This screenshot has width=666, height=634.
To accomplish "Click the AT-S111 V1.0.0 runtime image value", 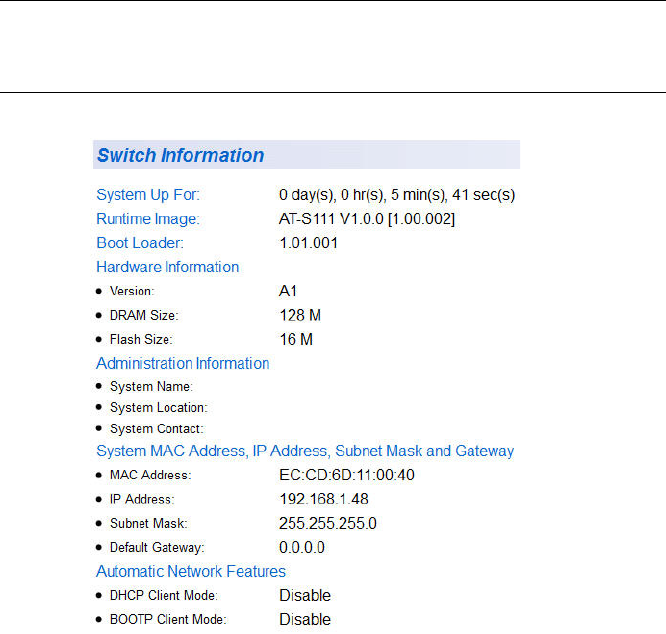I will (x=366, y=219).
